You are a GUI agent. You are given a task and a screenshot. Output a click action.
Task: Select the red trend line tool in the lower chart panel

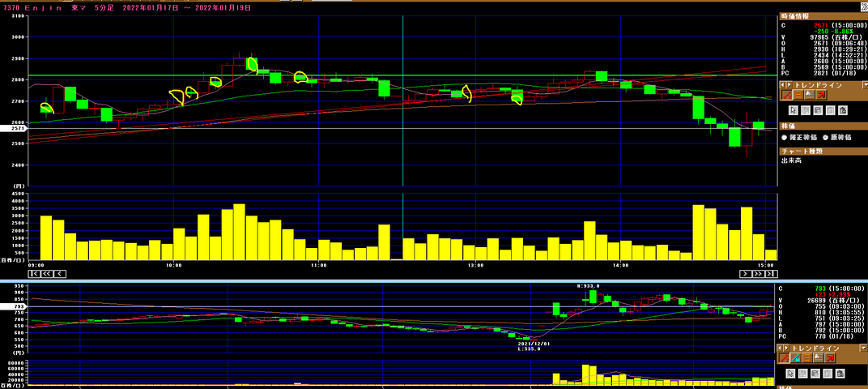784,358
